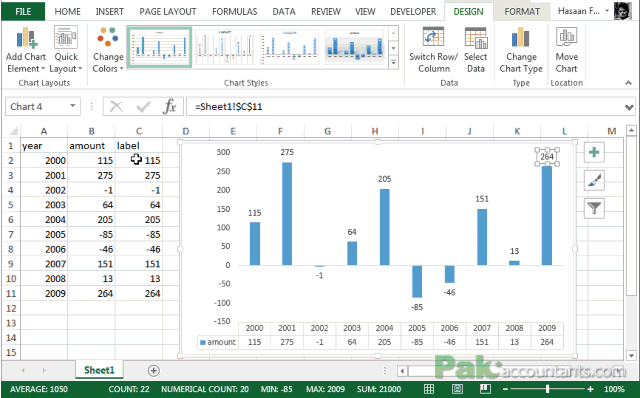Viewport: 640px width, 398px height.
Task: Expand the Chart Styles gallery fully
Action: pos(393,63)
